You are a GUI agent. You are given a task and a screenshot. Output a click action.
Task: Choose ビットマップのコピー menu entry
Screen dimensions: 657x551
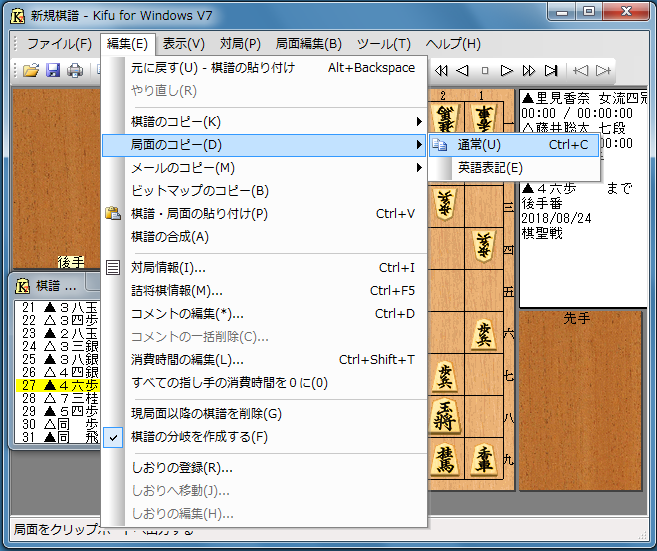click(200, 191)
